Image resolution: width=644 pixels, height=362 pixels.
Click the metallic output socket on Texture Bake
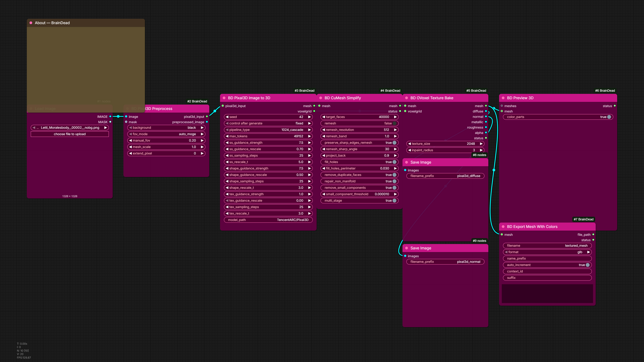coord(486,122)
